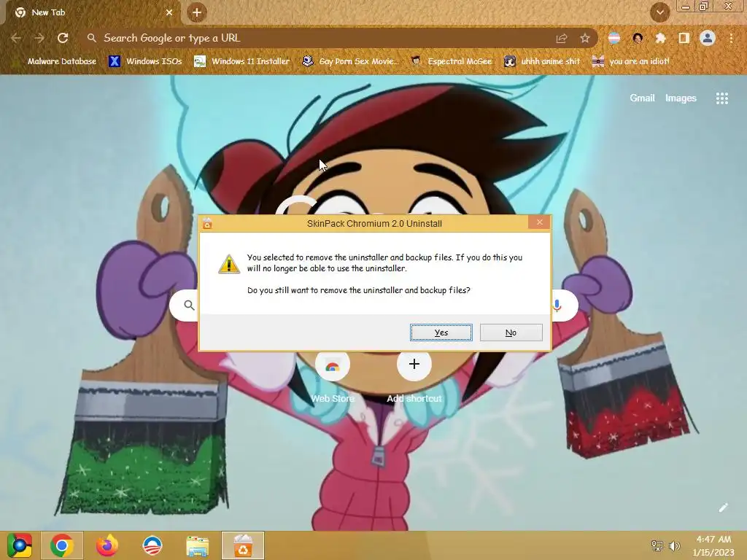Open a new tab with plus button
Image resolution: width=747 pixels, height=560 pixels.
tap(197, 12)
